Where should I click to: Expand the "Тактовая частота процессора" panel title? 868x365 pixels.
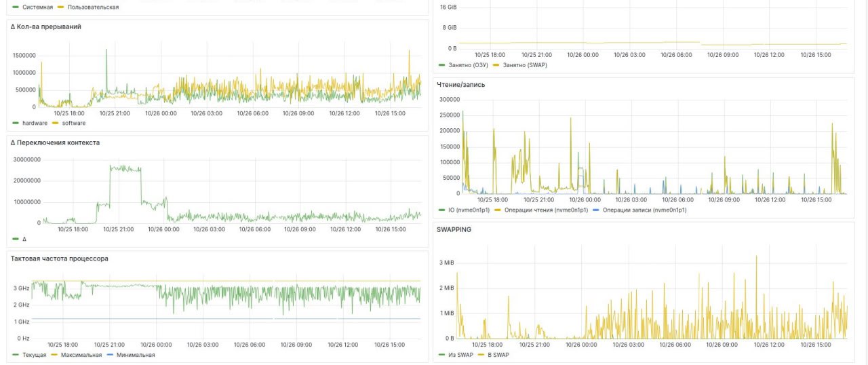(60, 258)
